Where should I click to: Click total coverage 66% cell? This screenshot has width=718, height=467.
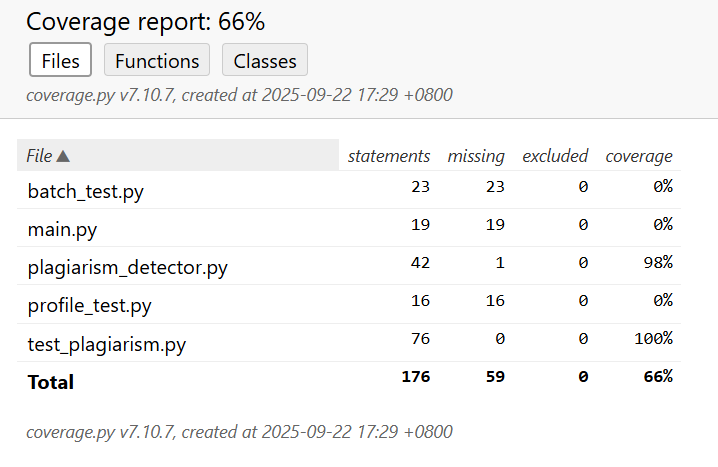pos(658,376)
